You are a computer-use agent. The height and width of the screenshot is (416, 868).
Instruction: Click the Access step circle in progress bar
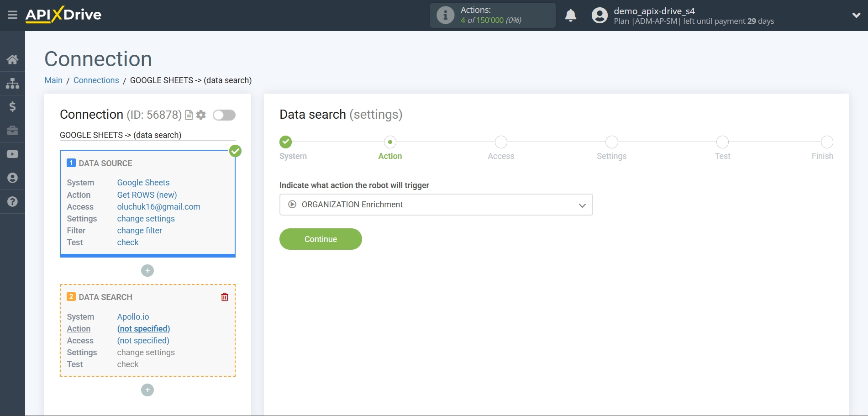coord(500,142)
